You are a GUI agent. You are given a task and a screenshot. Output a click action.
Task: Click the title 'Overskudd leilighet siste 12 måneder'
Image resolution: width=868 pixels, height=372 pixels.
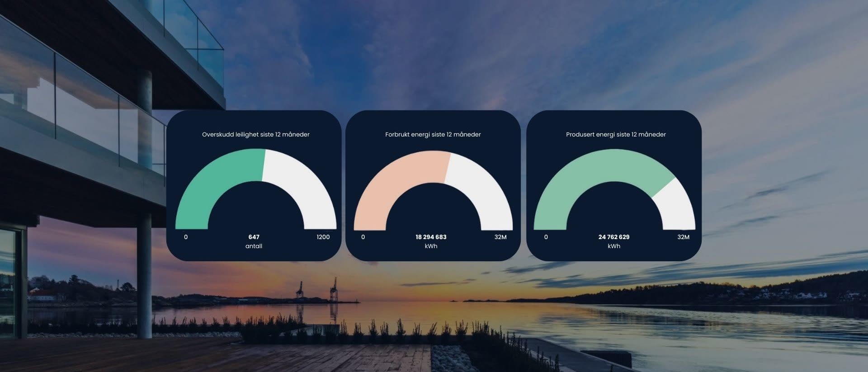point(255,134)
